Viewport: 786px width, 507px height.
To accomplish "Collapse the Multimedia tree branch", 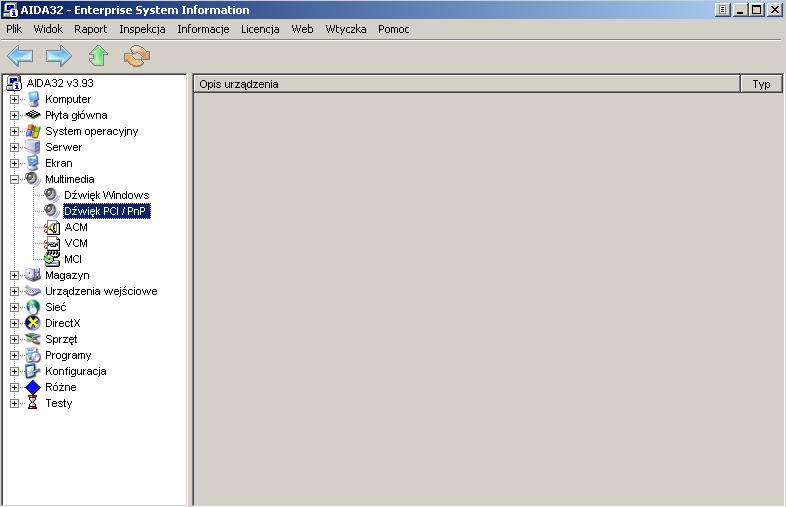I will click(15, 179).
